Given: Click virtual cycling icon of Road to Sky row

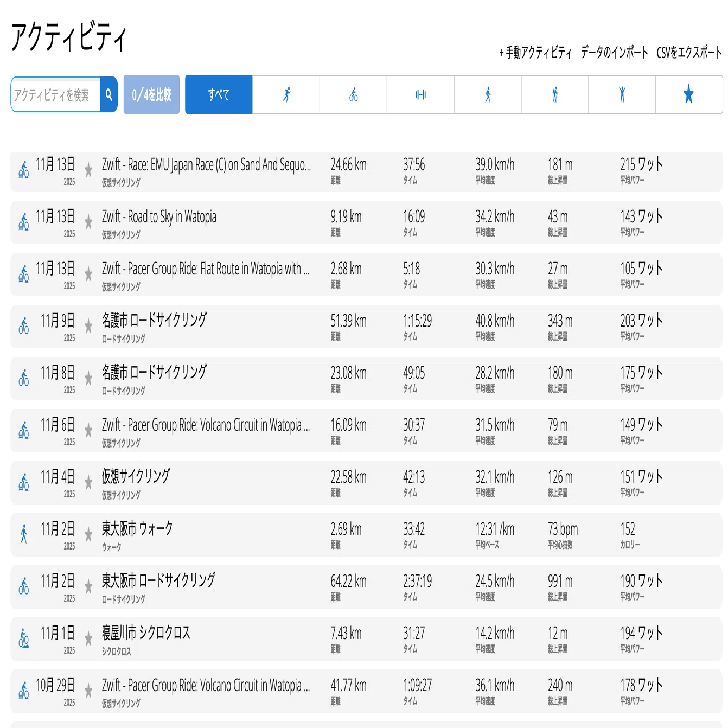Looking at the screenshot, I should [x=24, y=222].
